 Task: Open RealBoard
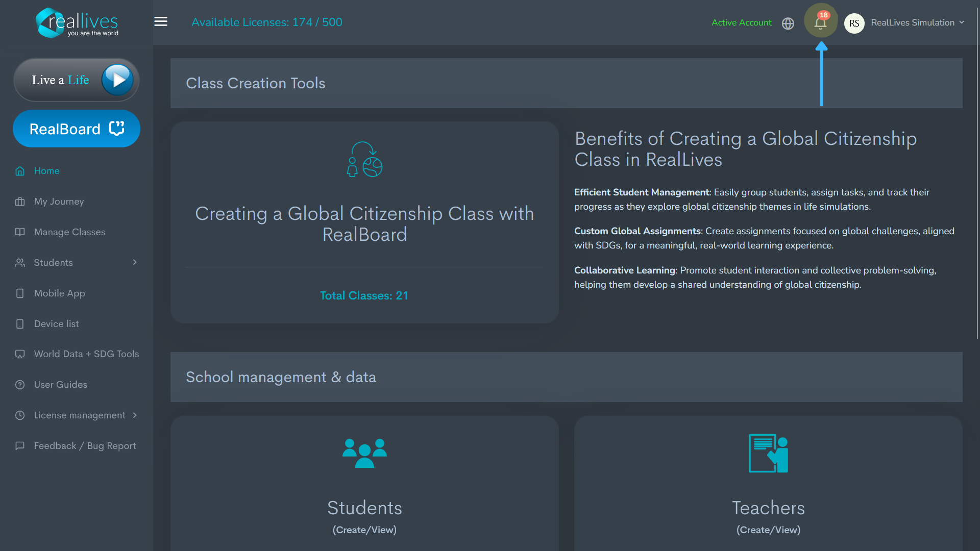point(77,129)
